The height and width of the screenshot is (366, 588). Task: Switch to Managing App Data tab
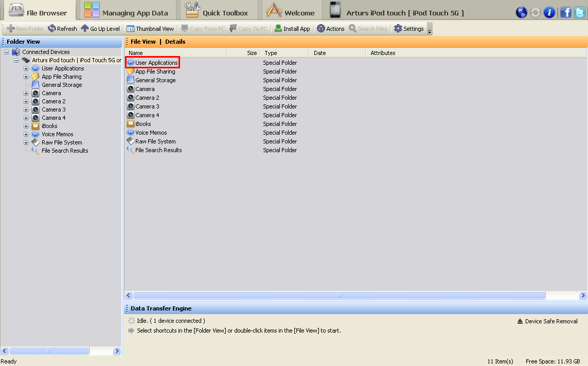pyautogui.click(x=126, y=11)
